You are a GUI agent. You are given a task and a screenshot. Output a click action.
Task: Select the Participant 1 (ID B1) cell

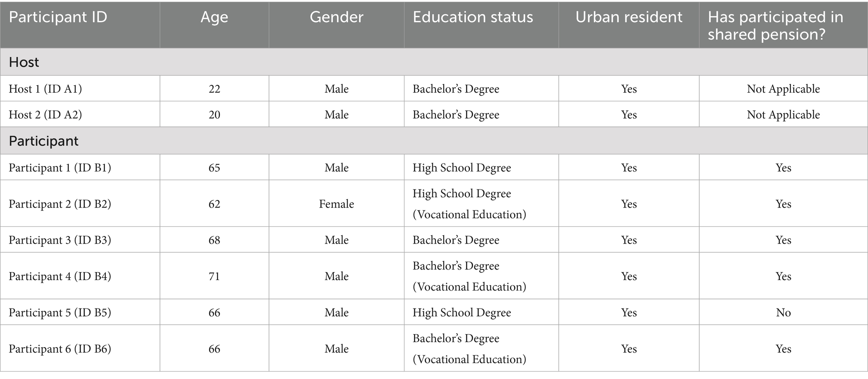coord(60,168)
